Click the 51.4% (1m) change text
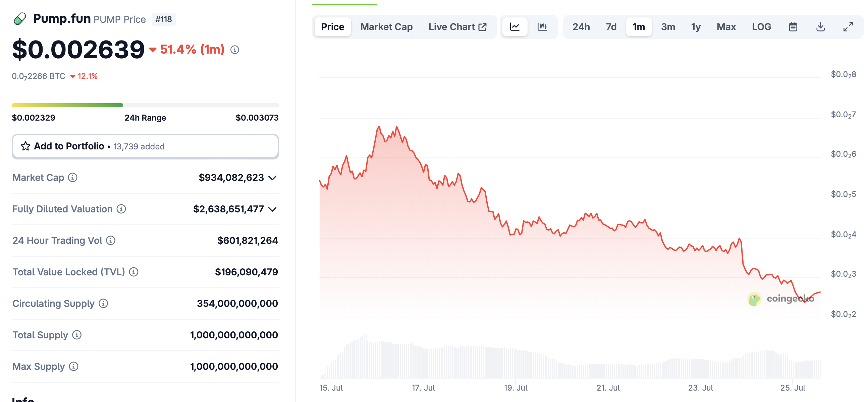The height and width of the screenshot is (402, 868). click(192, 50)
